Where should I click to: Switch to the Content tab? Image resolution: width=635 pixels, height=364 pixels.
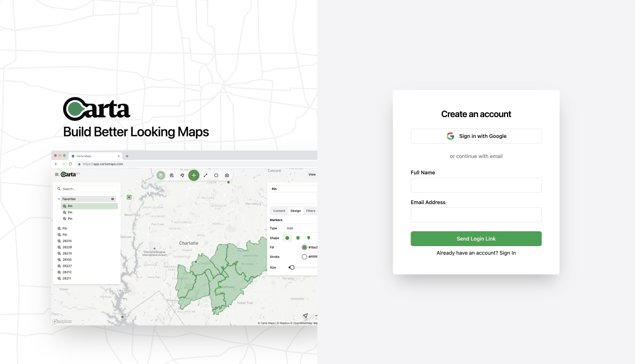279,211
